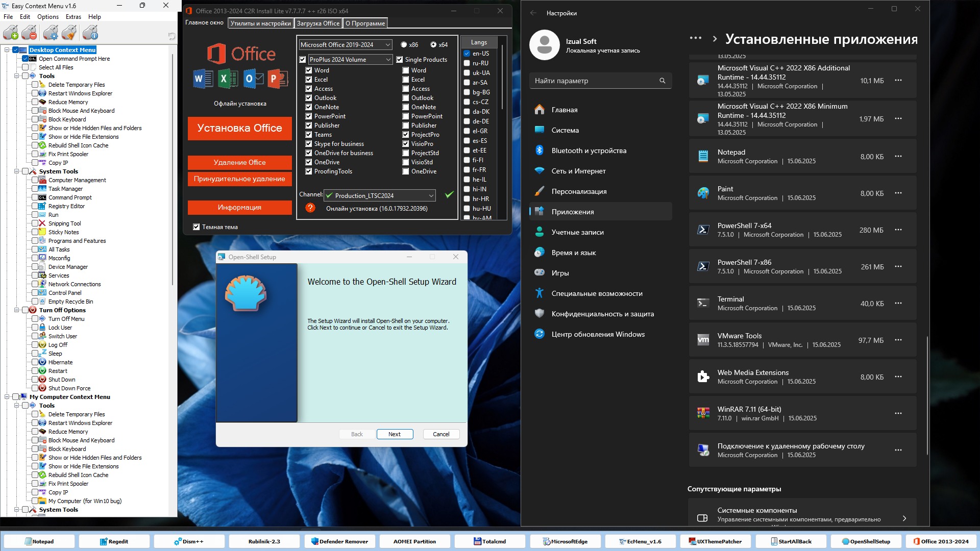Screen dimensions: 980x551
Task: Uncheck the VisioPro single product
Action: 406,144
